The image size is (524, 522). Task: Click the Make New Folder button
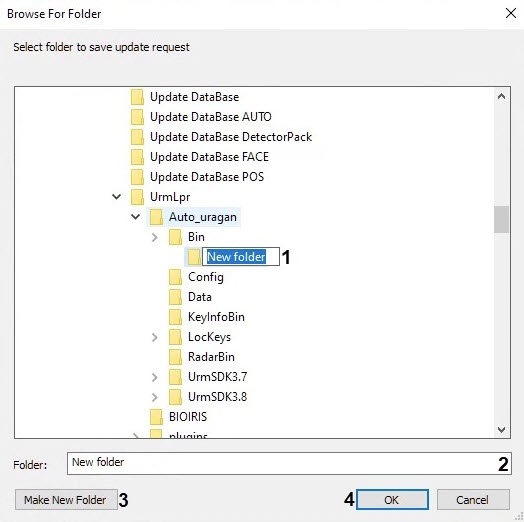click(66, 500)
